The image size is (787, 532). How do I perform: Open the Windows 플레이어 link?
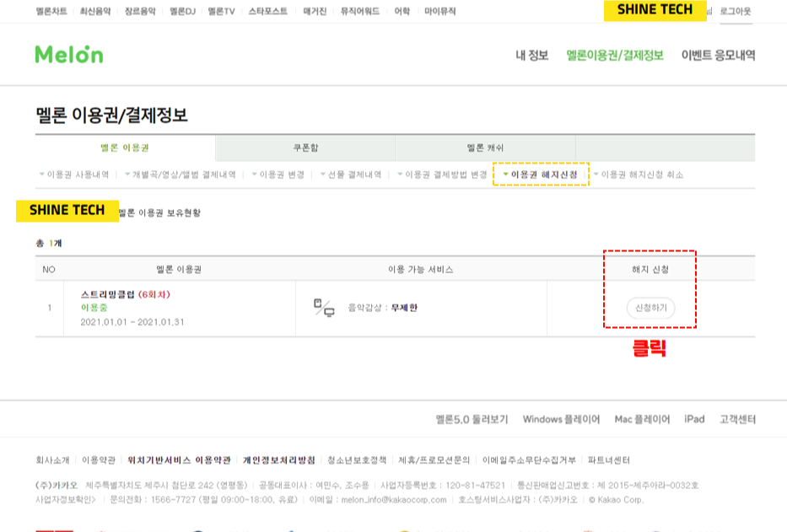[561, 420]
